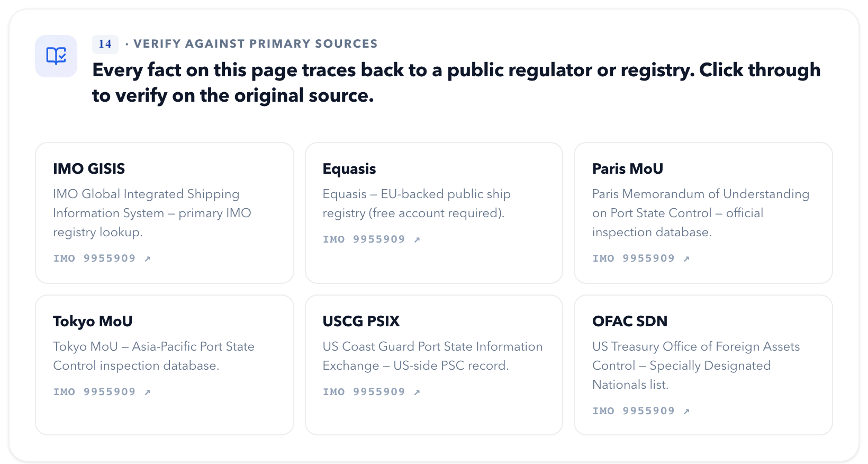868x464 pixels.
Task: Open the Paris MoU card title
Action: [628, 168]
